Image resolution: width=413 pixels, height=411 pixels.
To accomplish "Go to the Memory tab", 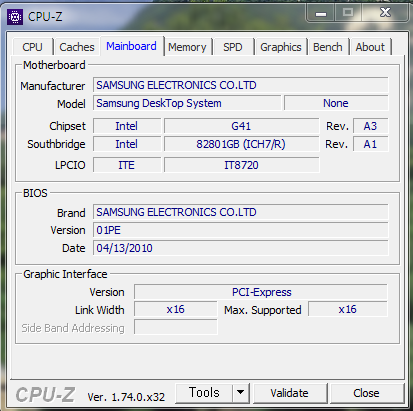I will click(x=187, y=47).
